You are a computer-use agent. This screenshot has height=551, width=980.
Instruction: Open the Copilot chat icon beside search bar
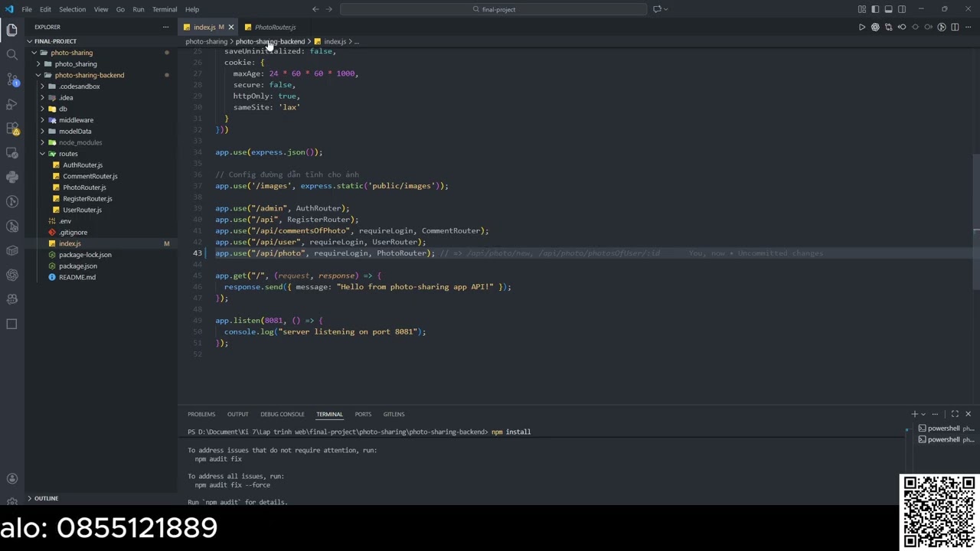click(x=657, y=9)
